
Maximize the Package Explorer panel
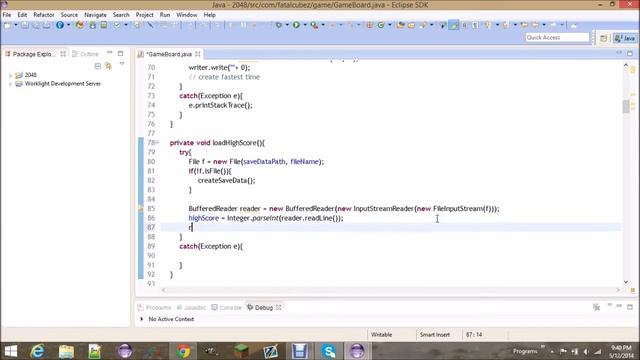click(x=120, y=53)
